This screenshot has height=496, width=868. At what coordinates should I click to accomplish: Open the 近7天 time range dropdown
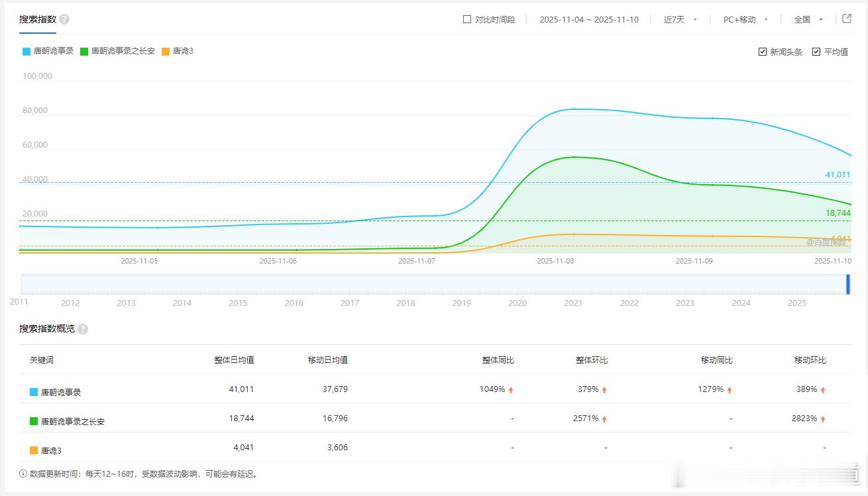(x=680, y=20)
